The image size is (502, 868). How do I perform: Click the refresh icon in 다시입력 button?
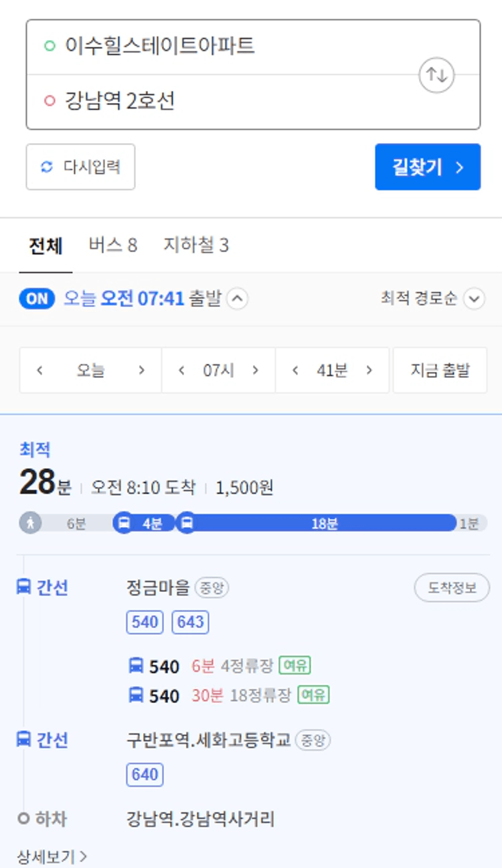(x=47, y=167)
